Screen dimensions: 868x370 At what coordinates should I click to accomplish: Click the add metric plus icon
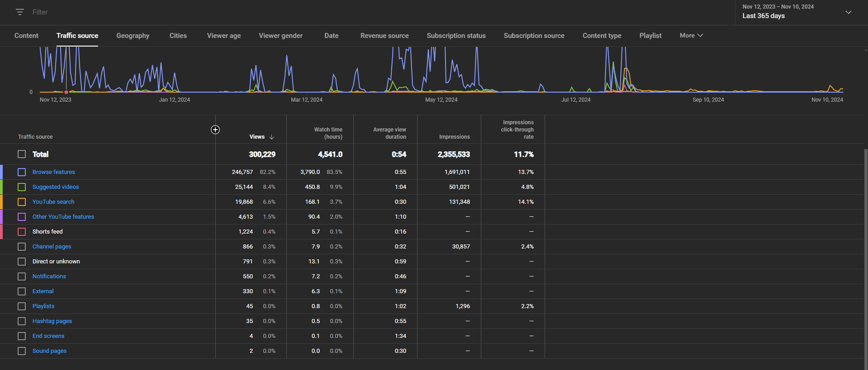pos(215,130)
